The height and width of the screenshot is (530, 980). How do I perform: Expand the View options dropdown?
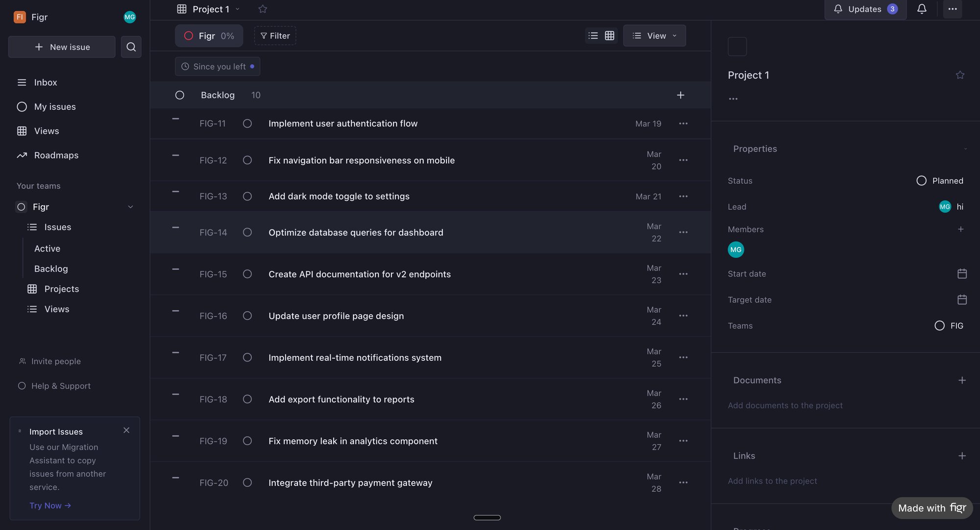coord(654,35)
